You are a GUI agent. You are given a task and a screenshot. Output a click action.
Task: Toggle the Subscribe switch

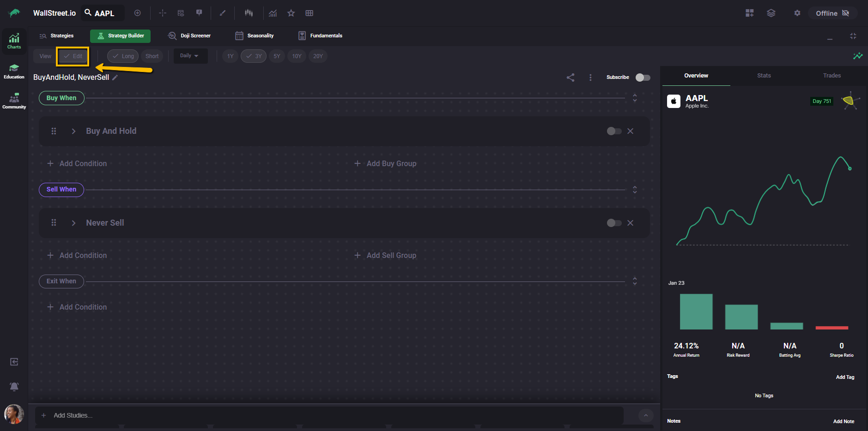click(643, 78)
